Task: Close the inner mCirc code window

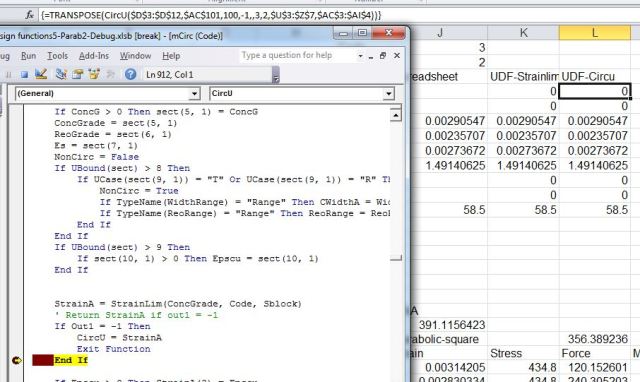Action: (x=397, y=56)
